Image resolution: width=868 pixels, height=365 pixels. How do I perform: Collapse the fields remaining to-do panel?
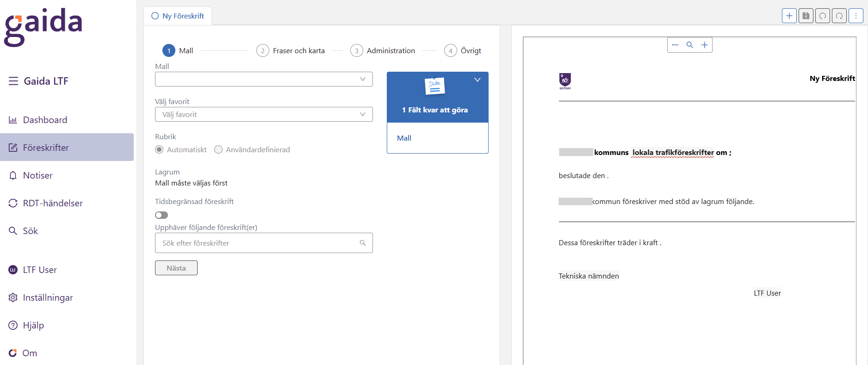477,80
